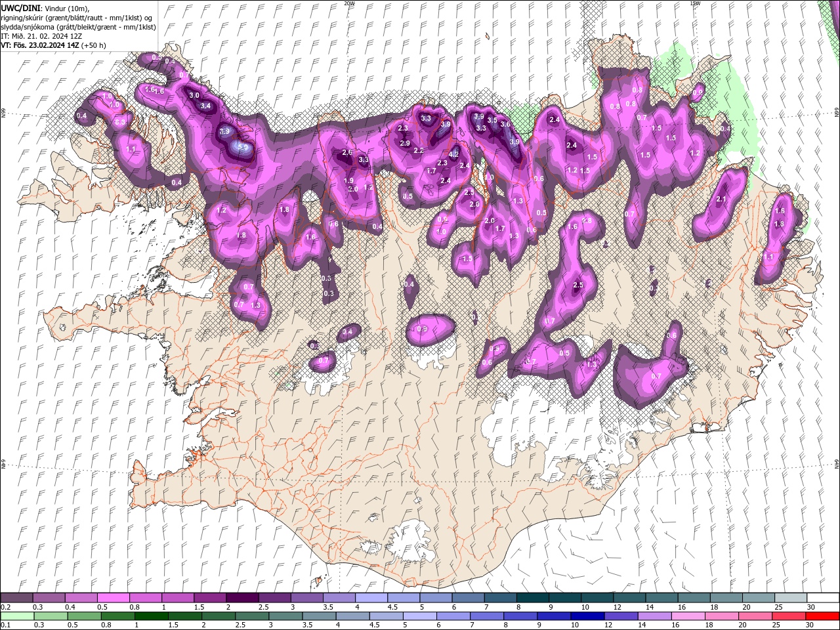
Task: Click the '20W' longitude label at the top
Action: click(349, 3)
